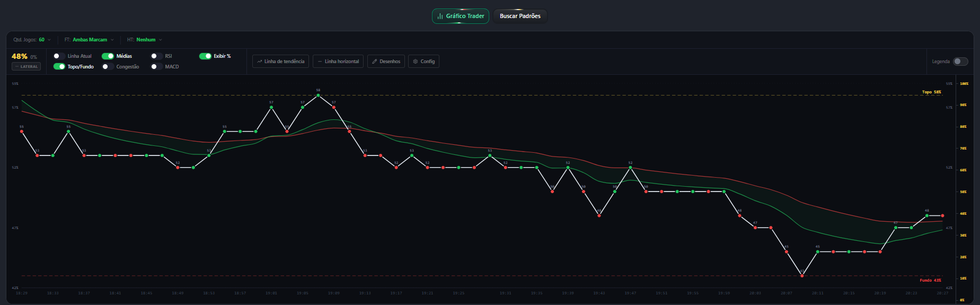Click the Topo 58% label
Viewport: 980px width, 305px height.
(931, 92)
